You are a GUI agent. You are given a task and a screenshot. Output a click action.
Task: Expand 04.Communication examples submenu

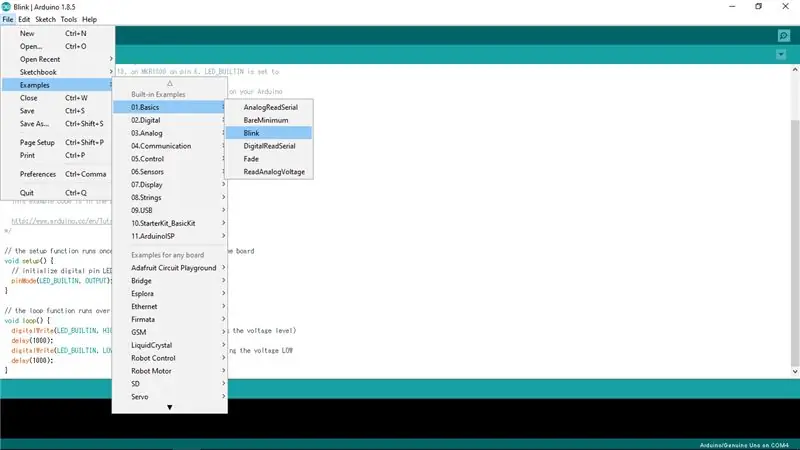[169, 146]
